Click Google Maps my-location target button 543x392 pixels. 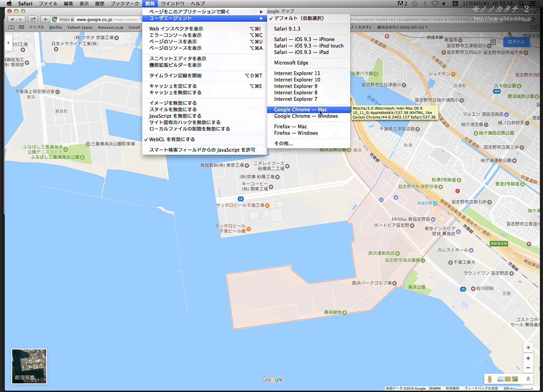click(x=528, y=348)
